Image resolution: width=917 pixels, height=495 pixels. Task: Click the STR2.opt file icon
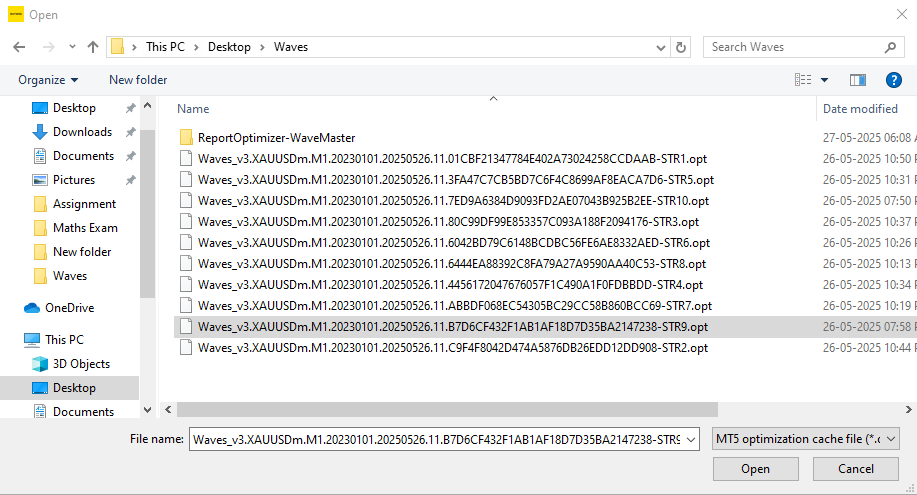click(x=186, y=348)
